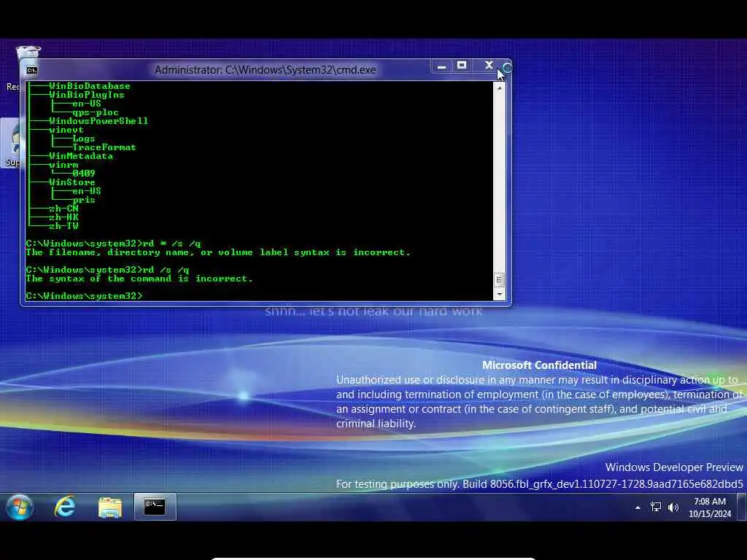
Task: Click the zh-CN line in output
Action: coord(63,209)
